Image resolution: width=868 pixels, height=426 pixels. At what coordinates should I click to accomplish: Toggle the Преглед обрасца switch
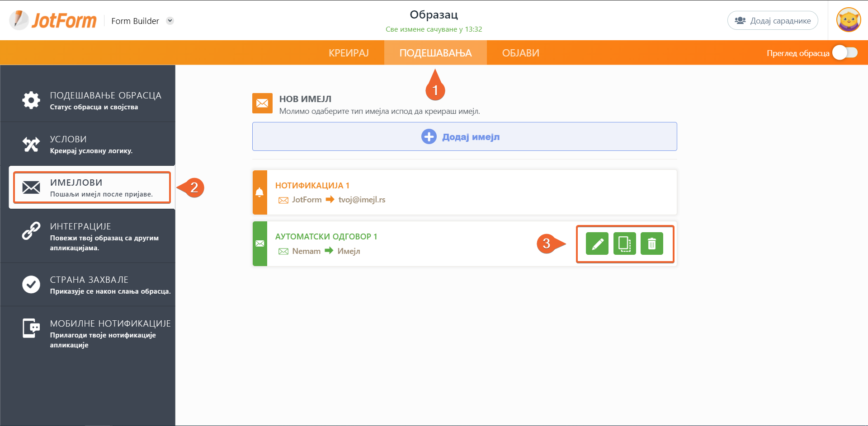(844, 53)
